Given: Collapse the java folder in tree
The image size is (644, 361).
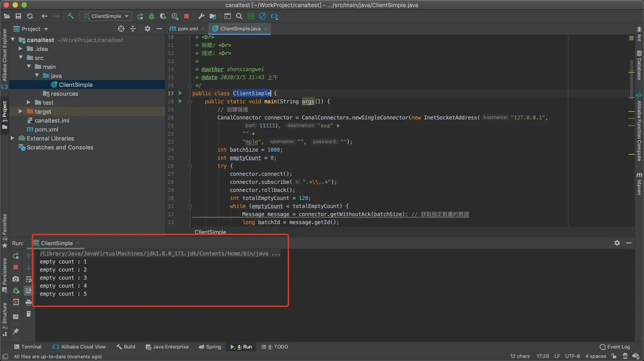Looking at the screenshot, I should [37, 75].
